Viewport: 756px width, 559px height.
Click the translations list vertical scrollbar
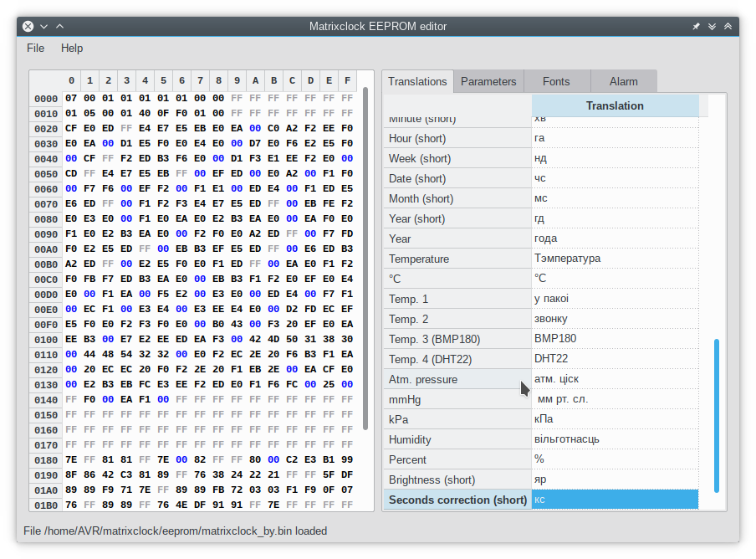coord(716,415)
